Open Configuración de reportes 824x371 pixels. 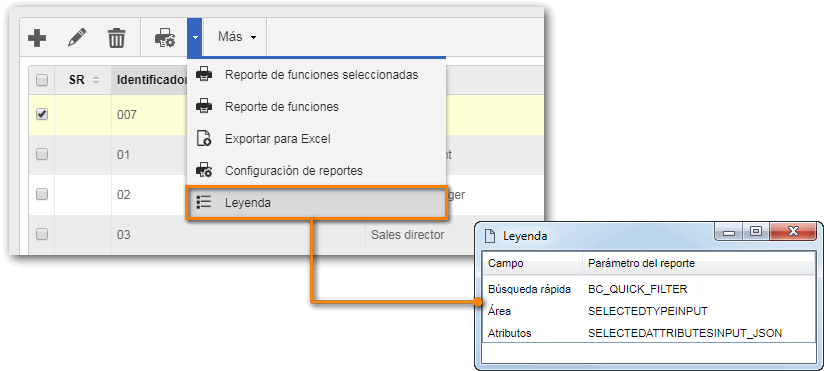(317, 171)
